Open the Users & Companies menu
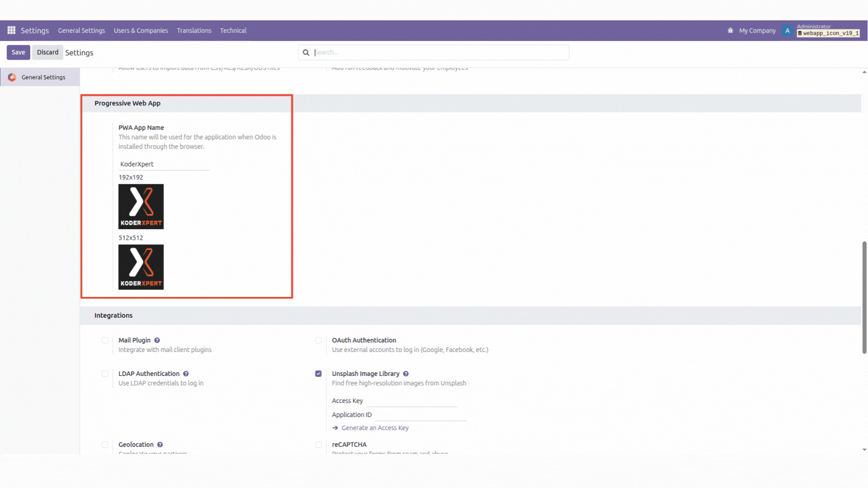868x488 pixels. (141, 31)
